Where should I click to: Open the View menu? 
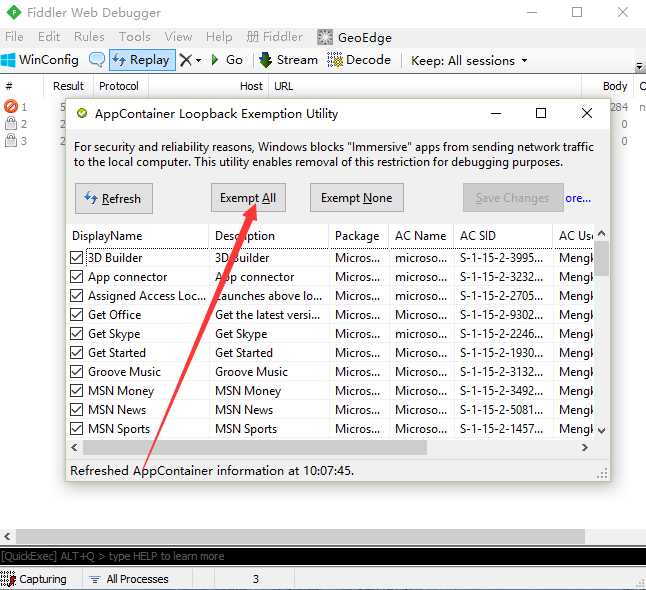coord(178,37)
